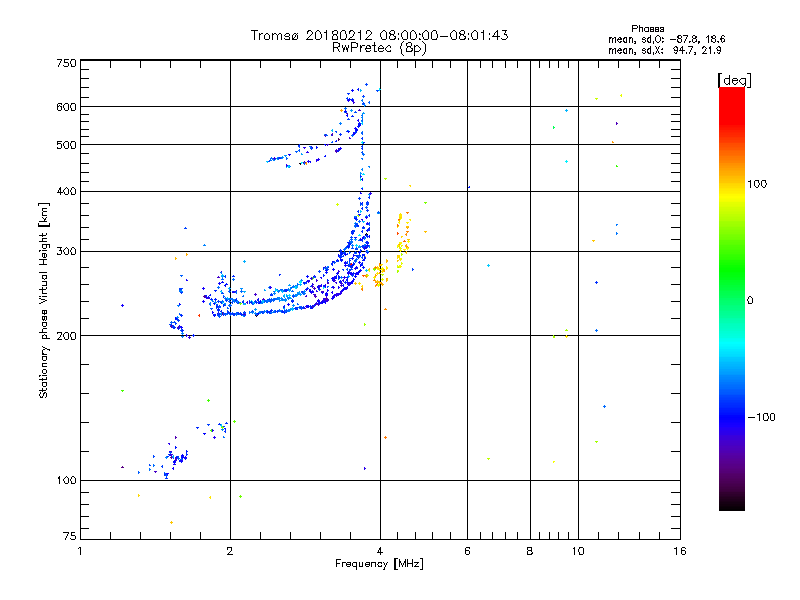The height and width of the screenshot is (600, 800).
Task: Click the Frequency [MHz] axis label
Action: pyautogui.click(x=379, y=566)
